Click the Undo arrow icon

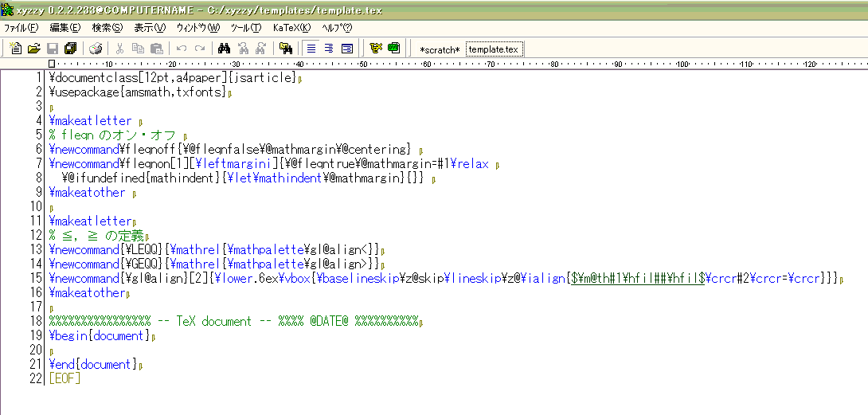[x=182, y=49]
